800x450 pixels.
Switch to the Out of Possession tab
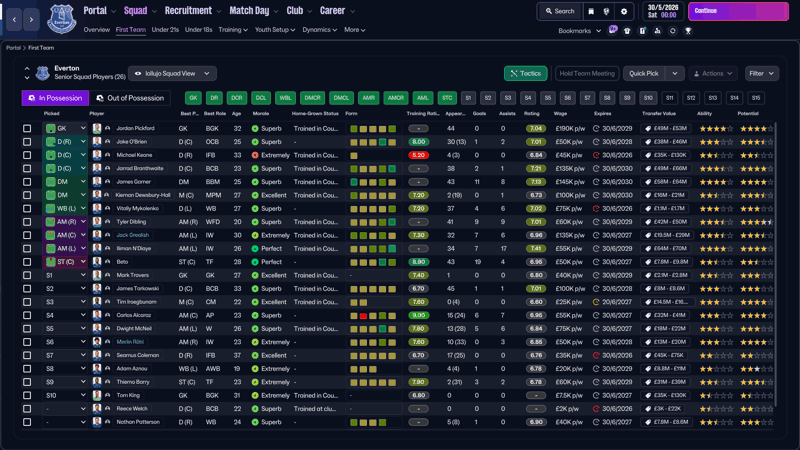130,98
